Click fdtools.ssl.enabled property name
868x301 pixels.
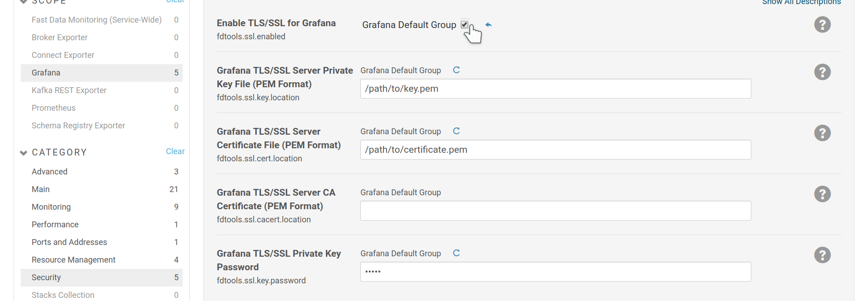[251, 37]
